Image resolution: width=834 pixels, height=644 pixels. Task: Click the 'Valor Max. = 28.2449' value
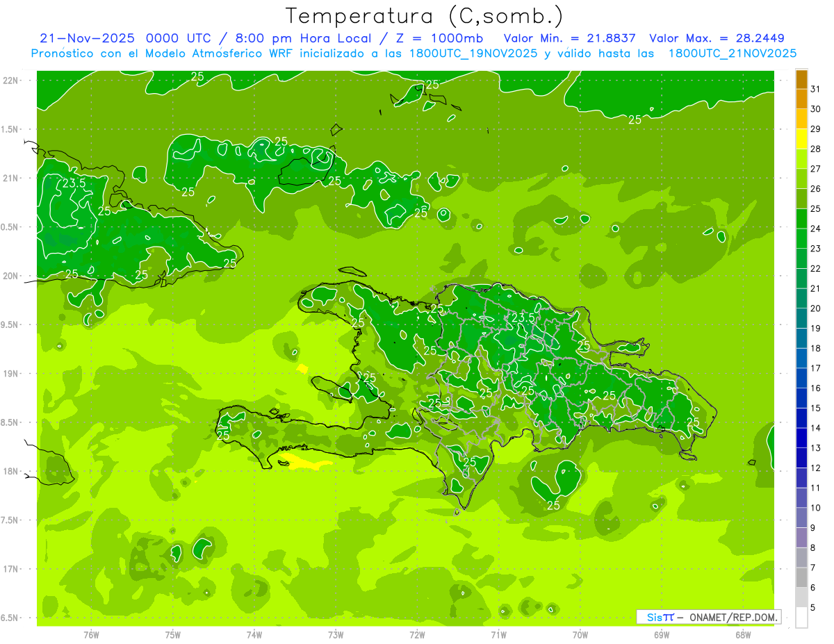coord(717,38)
